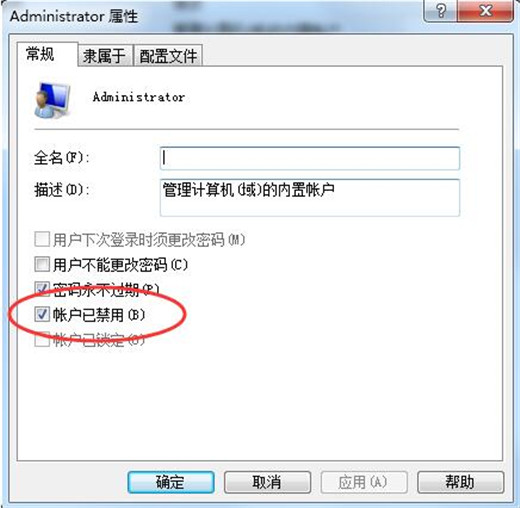The width and height of the screenshot is (520, 508).
Task: Click the question mark help icon in title bar
Action: (441, 11)
